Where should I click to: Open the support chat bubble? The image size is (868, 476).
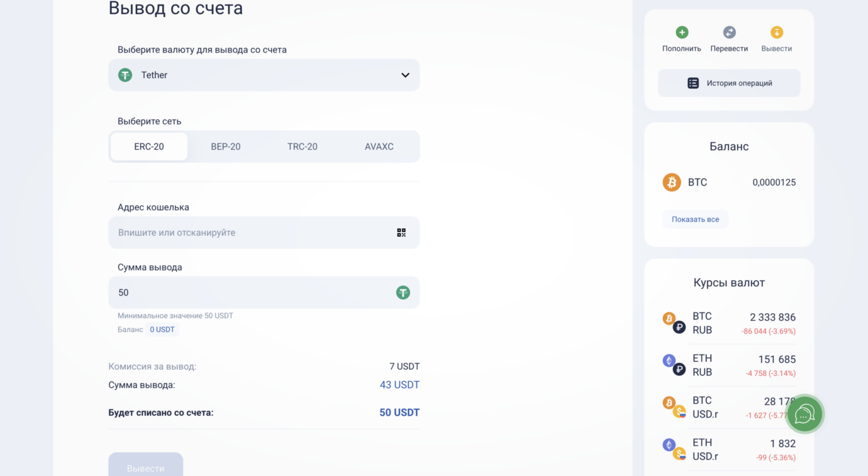(805, 414)
